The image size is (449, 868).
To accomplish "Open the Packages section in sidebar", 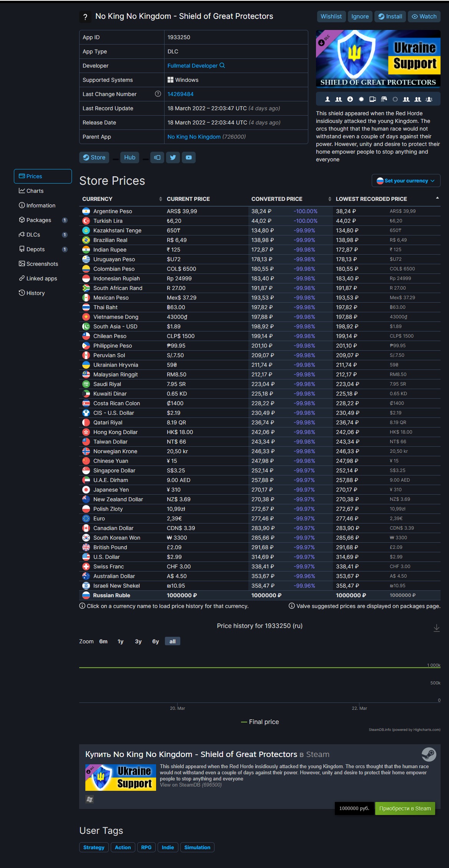I will (x=43, y=220).
